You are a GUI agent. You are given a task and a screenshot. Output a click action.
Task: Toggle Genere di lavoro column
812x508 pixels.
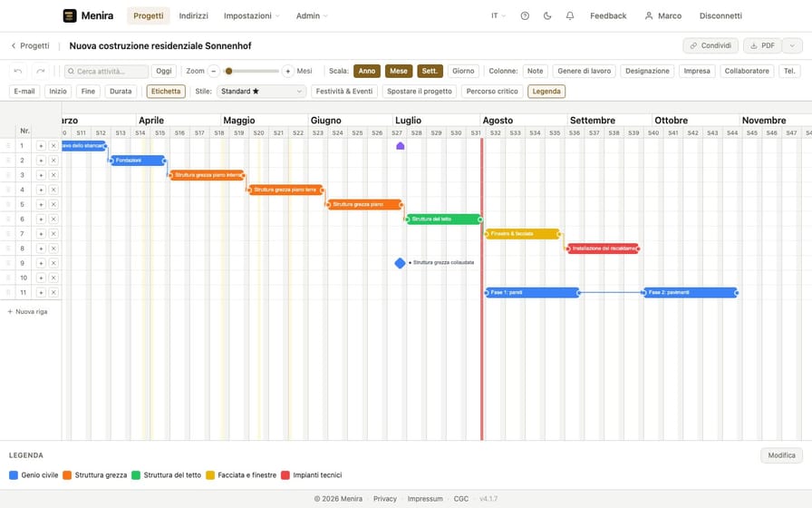585,71
